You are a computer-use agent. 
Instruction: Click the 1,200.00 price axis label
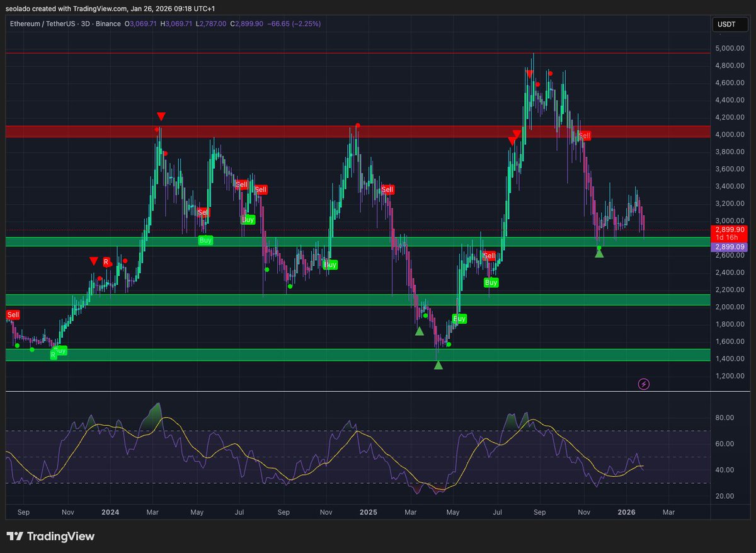click(x=730, y=376)
